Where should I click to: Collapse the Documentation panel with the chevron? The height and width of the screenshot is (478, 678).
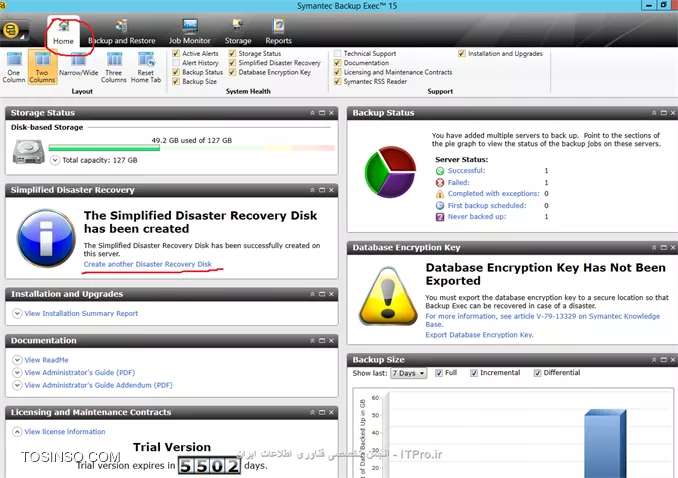point(312,341)
